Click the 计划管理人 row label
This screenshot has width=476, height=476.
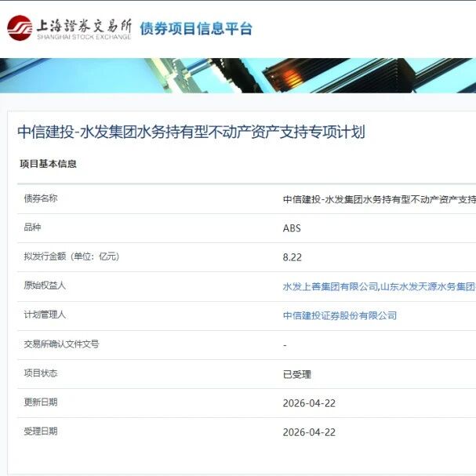(45, 314)
